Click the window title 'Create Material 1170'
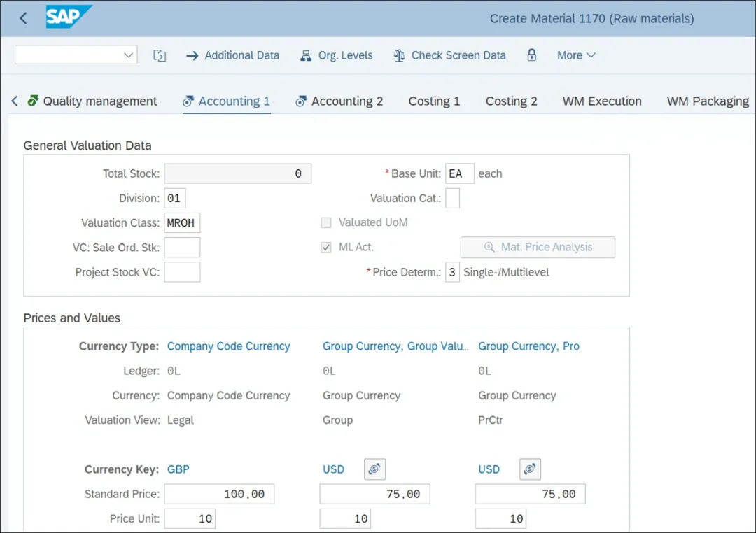756x533 pixels. (x=547, y=18)
